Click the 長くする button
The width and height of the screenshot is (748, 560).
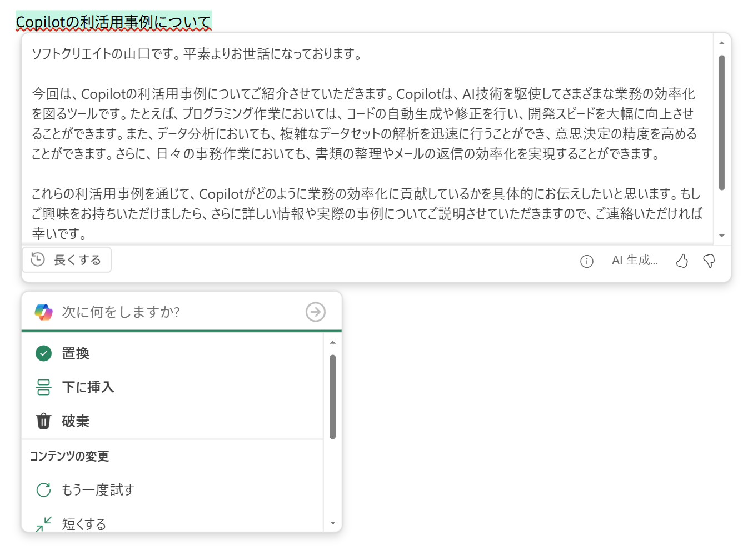tap(67, 259)
